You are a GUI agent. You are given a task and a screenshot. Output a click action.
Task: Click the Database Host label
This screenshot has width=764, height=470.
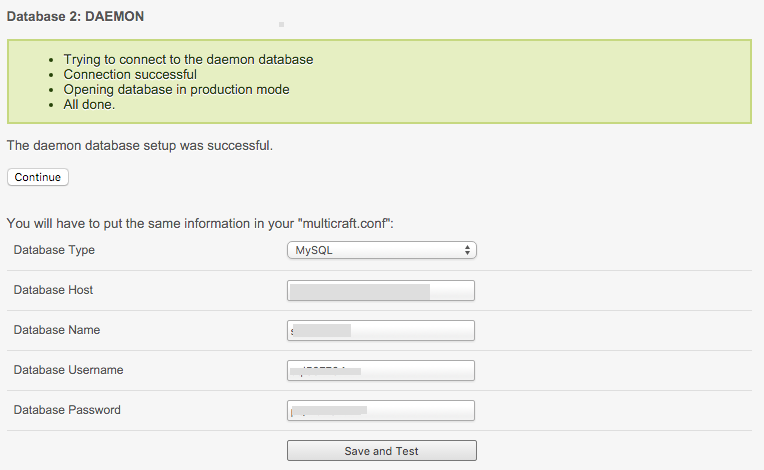tap(53, 290)
